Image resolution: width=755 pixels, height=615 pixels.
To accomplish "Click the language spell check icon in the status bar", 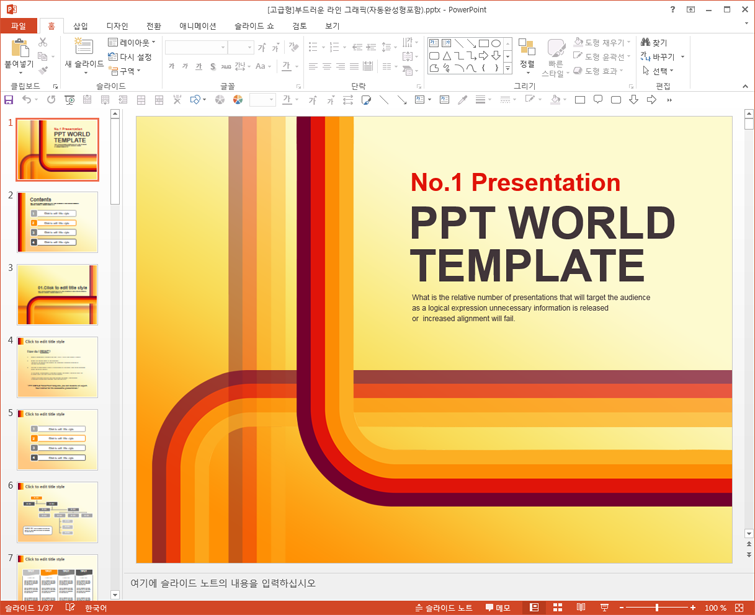I will click(x=70, y=608).
